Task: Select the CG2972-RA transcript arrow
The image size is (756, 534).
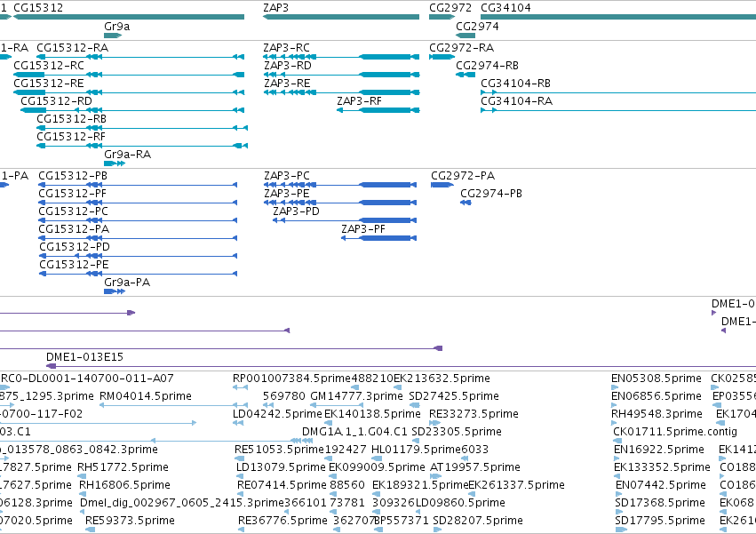Action: pyautogui.click(x=442, y=57)
